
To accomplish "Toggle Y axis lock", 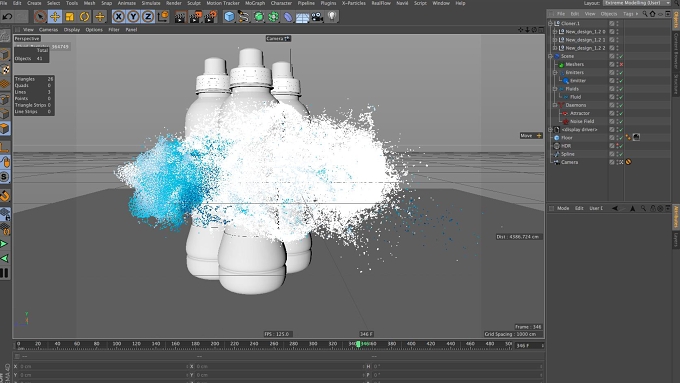I will coord(133,17).
